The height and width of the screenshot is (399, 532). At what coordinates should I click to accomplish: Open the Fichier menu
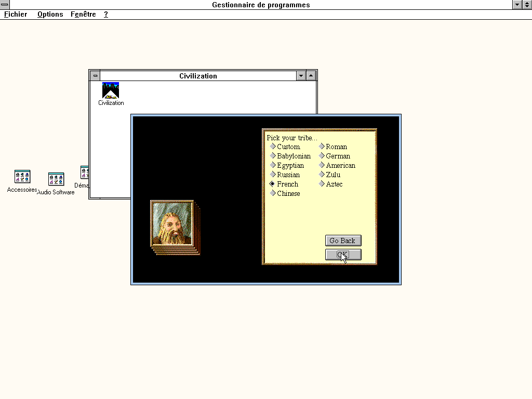16,14
